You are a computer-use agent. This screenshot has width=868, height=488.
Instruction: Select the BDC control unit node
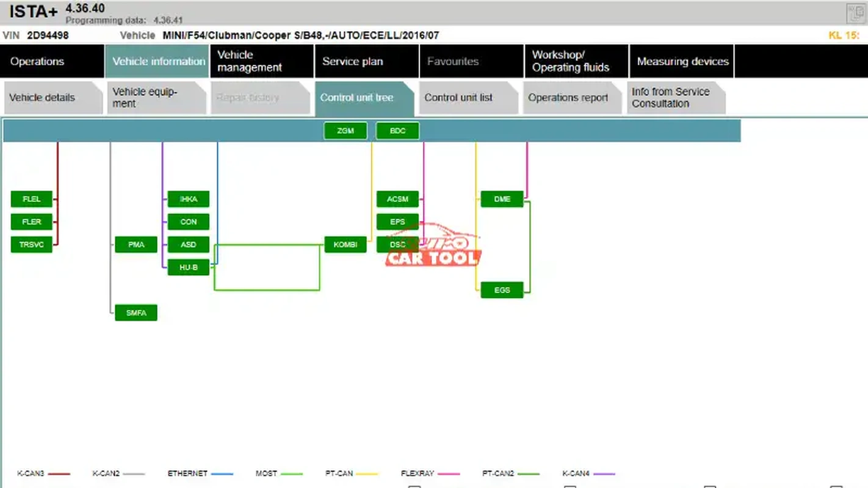397,131
